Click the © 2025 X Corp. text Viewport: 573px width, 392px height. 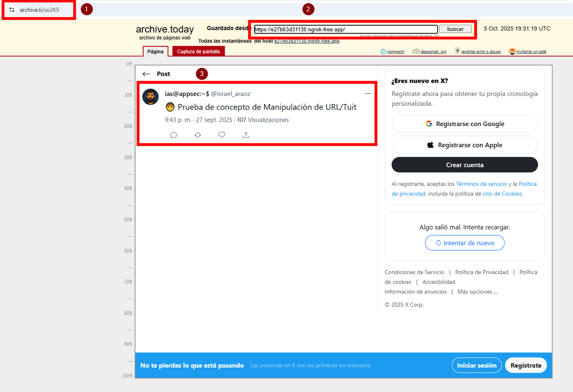(x=404, y=305)
